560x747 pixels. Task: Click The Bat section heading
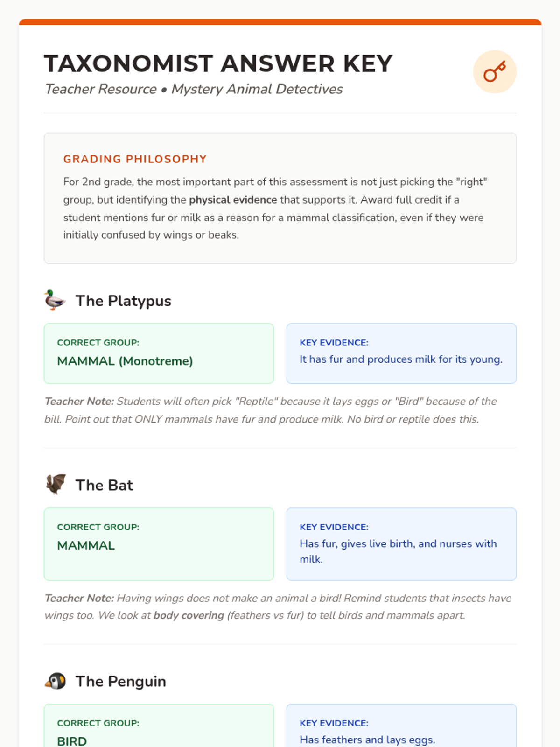click(104, 486)
